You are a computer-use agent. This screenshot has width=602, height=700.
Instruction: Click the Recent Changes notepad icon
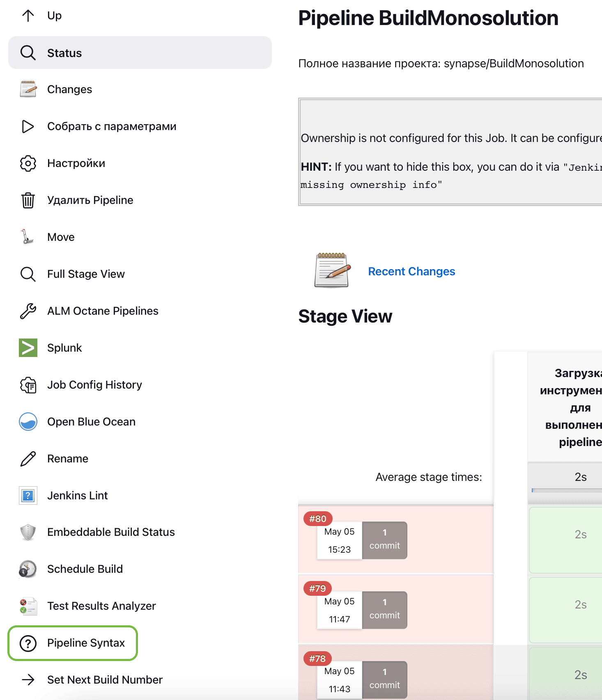click(x=332, y=270)
